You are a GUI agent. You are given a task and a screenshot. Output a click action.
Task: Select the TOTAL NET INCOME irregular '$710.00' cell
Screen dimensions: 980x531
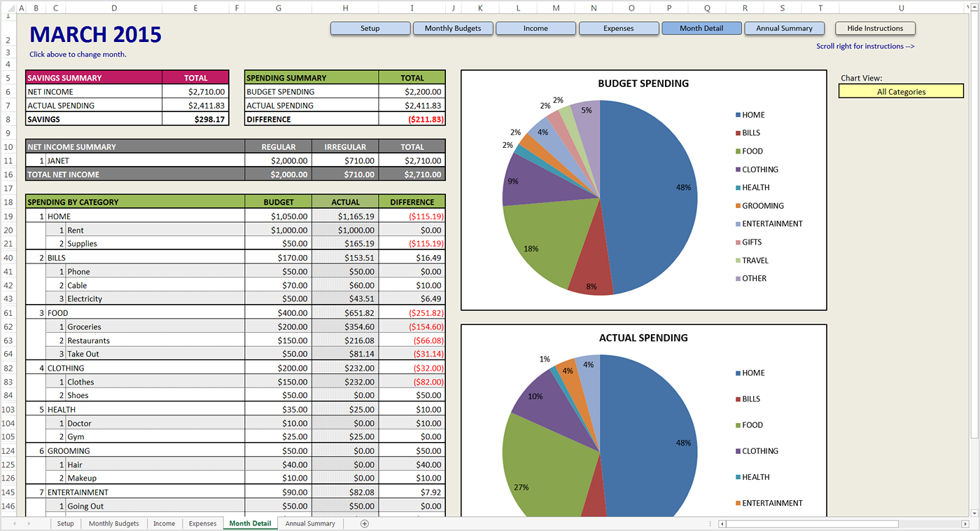(346, 174)
